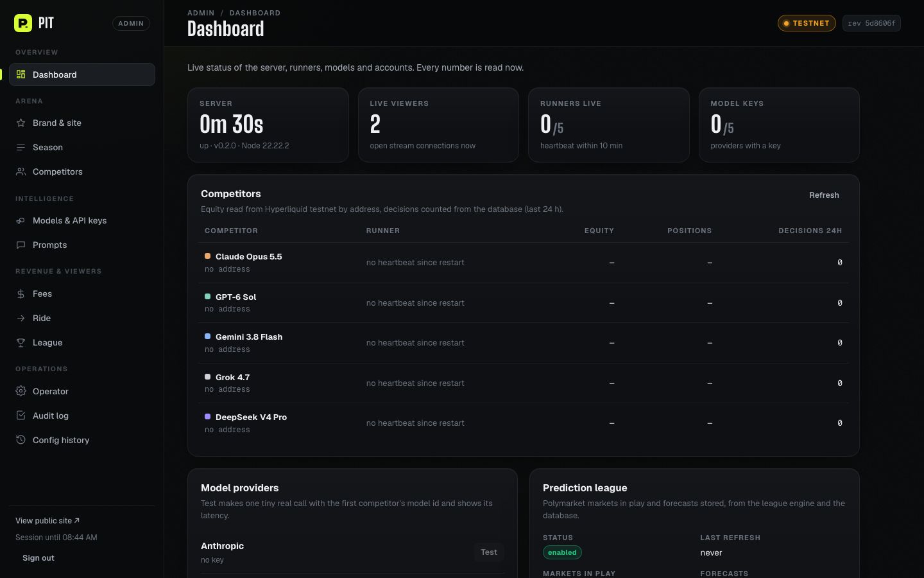The image size is (924, 578).
Task: Click the EQUITY column header
Action: point(599,231)
